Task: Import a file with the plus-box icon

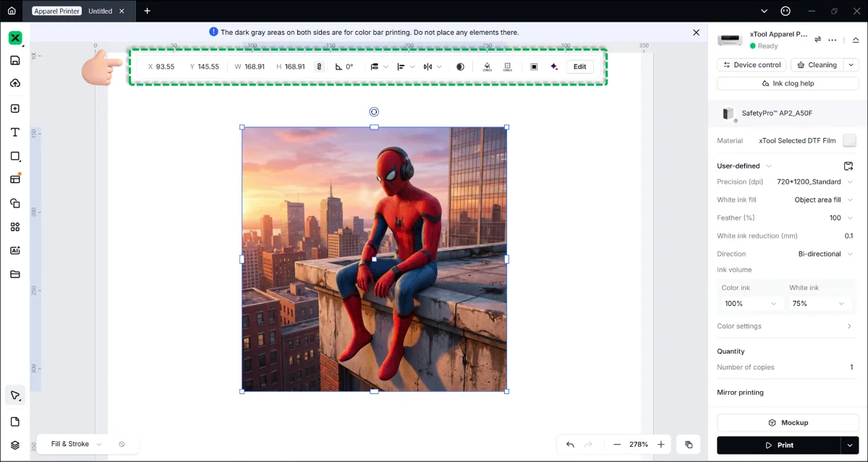Action: 15,108
